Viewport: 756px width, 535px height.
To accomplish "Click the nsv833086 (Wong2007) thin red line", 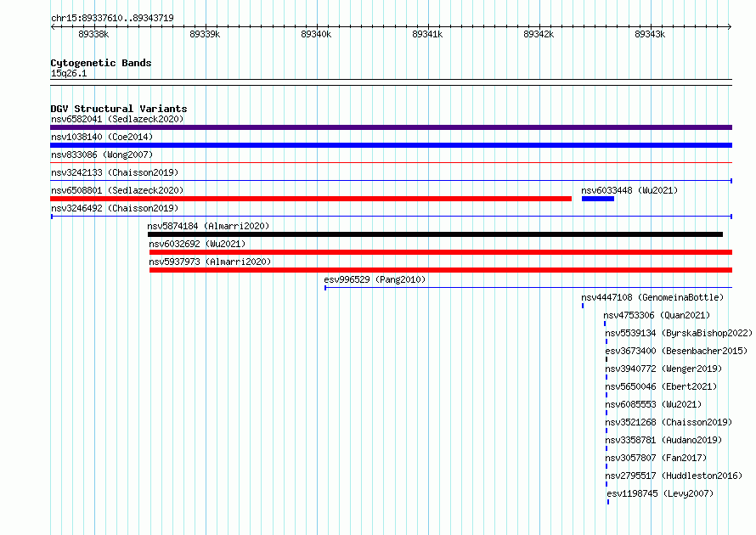I will [x=391, y=163].
